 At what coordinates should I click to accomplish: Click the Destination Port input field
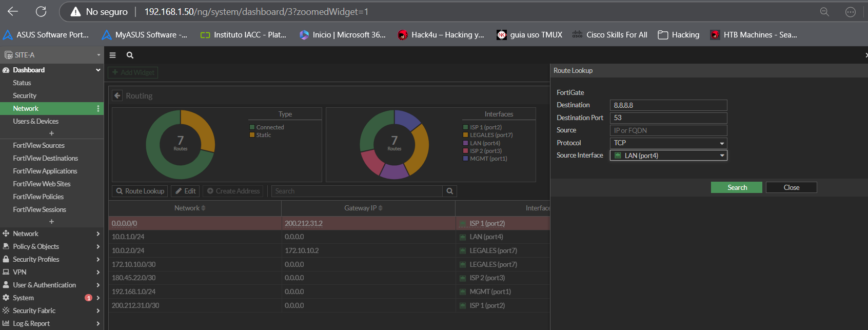(x=668, y=118)
